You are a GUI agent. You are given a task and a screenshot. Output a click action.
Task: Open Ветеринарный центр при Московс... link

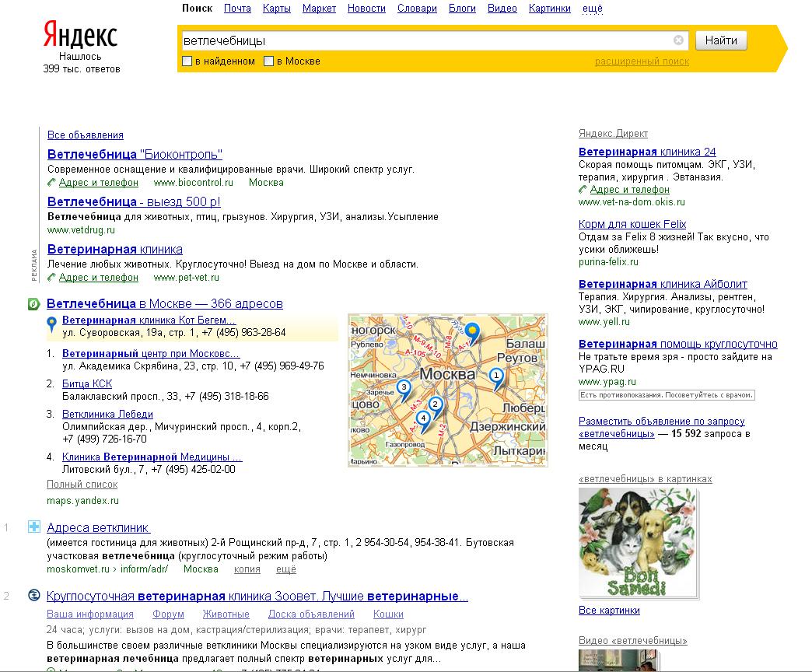pos(151,353)
